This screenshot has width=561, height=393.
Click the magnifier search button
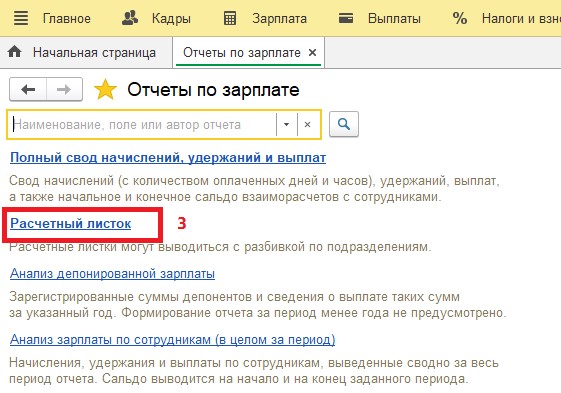(x=344, y=124)
